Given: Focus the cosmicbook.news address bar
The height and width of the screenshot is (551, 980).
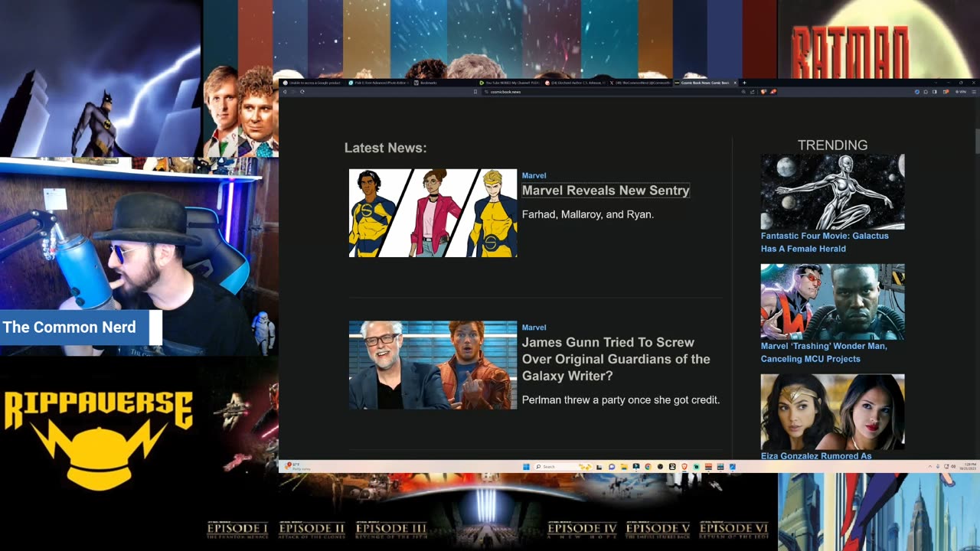Looking at the screenshot, I should (612, 92).
